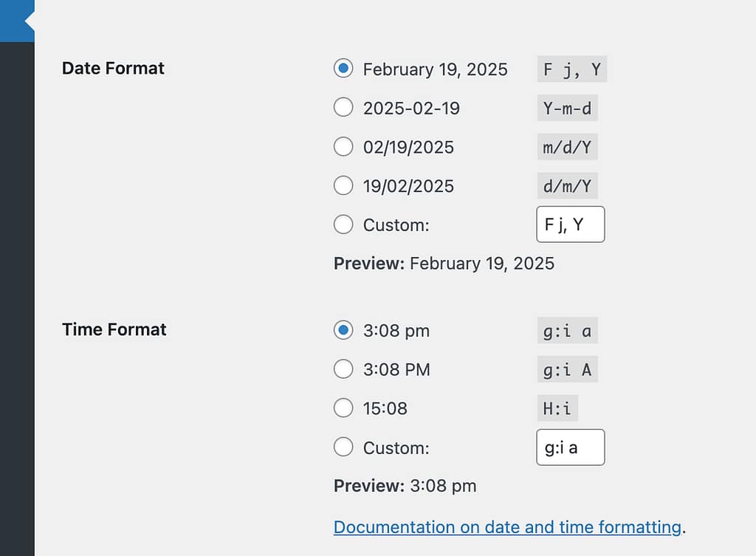Select the 3:08 pm time format
The image size is (756, 556).
click(343, 331)
